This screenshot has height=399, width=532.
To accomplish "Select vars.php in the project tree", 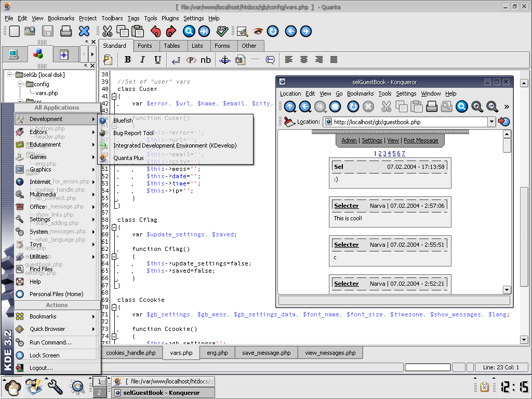I will [x=46, y=93].
